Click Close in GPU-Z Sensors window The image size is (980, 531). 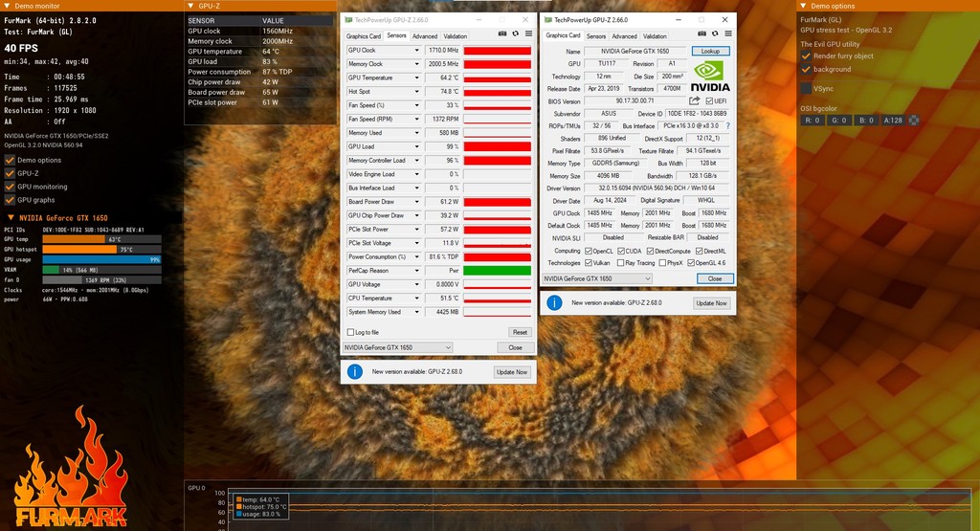(x=515, y=347)
